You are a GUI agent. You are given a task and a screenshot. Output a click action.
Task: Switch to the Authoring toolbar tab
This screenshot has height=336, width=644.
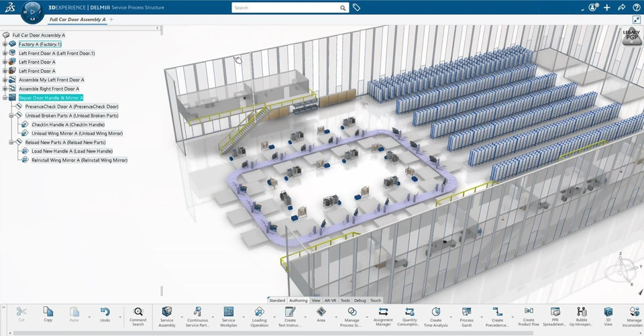tap(298, 300)
